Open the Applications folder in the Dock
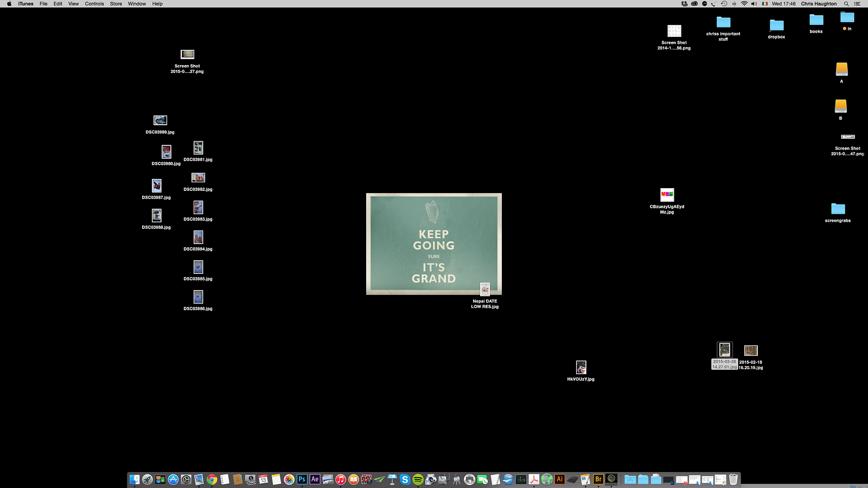Viewport: 868px width, 488px height. coord(630,479)
